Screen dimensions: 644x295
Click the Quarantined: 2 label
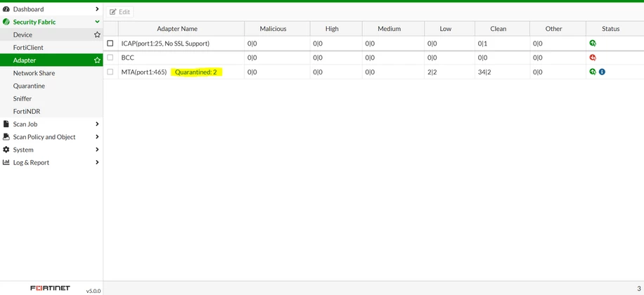(x=196, y=72)
